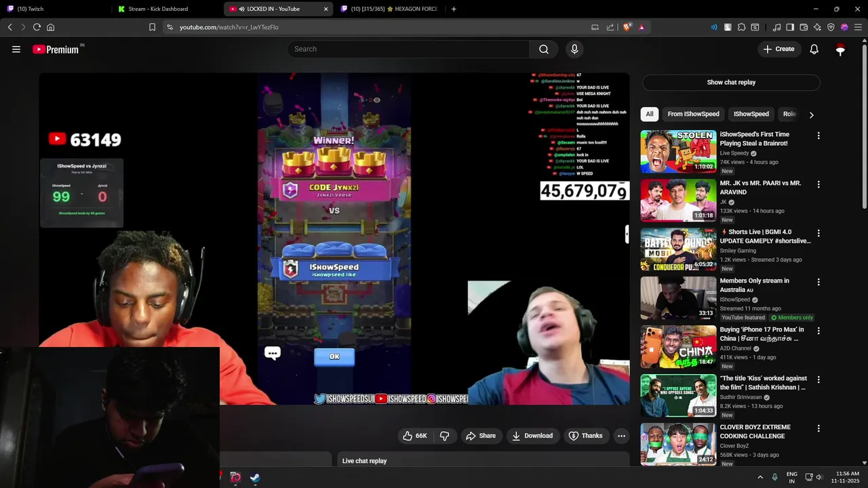
Task: Show next filter chips with arrow
Action: 811,115
